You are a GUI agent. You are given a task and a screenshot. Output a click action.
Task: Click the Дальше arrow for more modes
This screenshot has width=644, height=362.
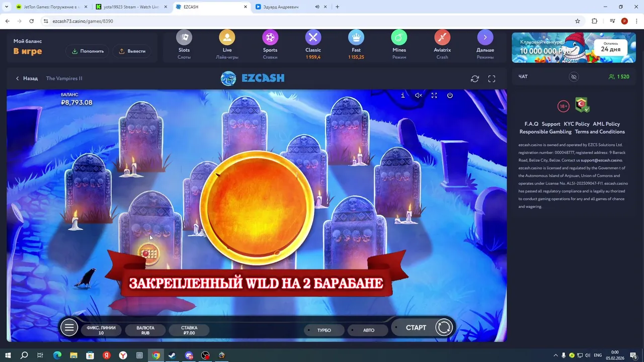point(485,38)
